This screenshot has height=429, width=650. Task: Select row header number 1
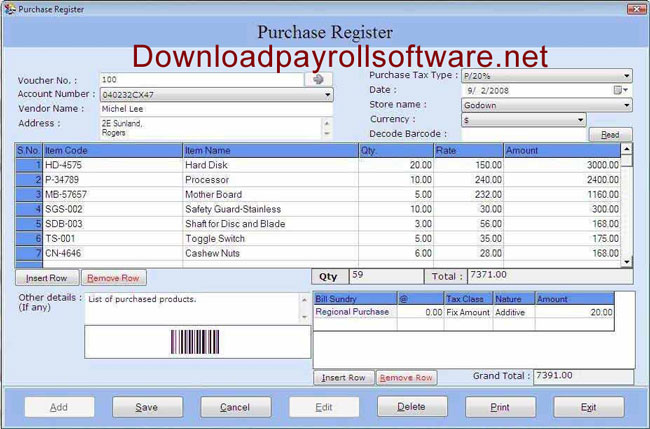click(x=29, y=165)
